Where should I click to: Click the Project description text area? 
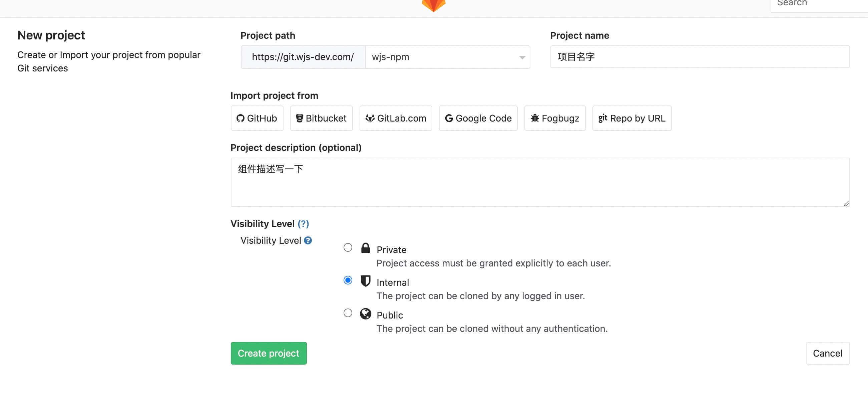point(540,182)
